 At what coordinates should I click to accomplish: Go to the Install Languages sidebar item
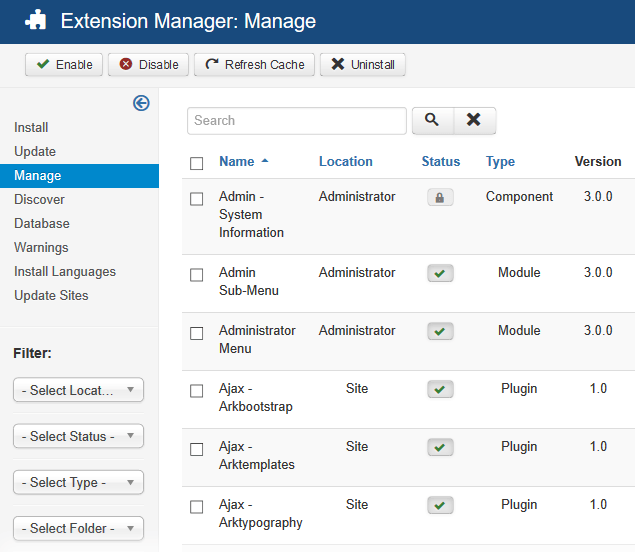pyautogui.click(x=65, y=272)
